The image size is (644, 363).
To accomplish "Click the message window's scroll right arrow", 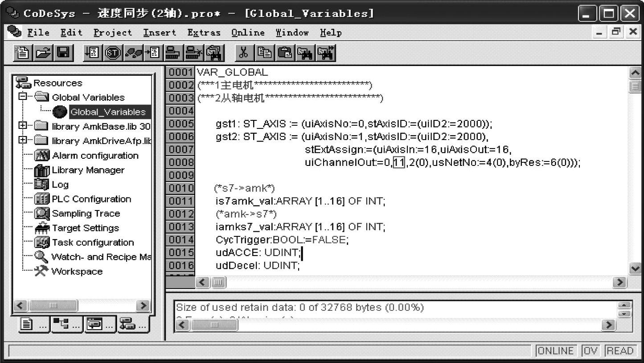I will click(x=608, y=325).
